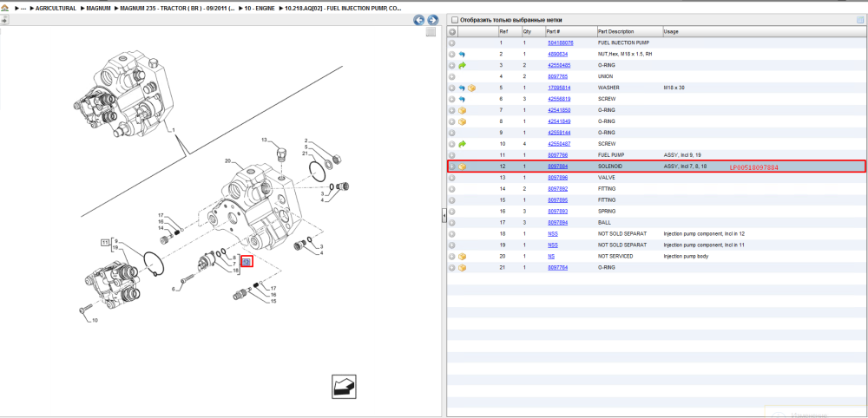
Task: Click the green arrow on Ref 10 SCREW row
Action: [x=463, y=144]
